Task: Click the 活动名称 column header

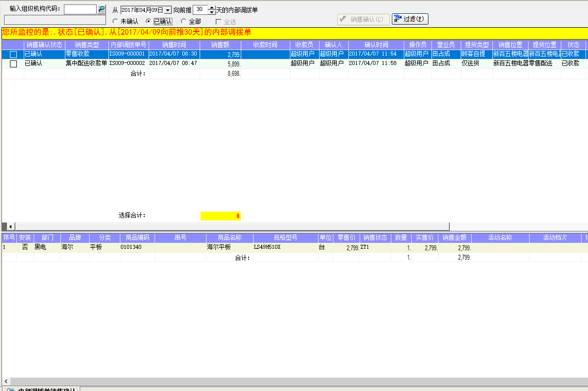Action: tap(500, 237)
